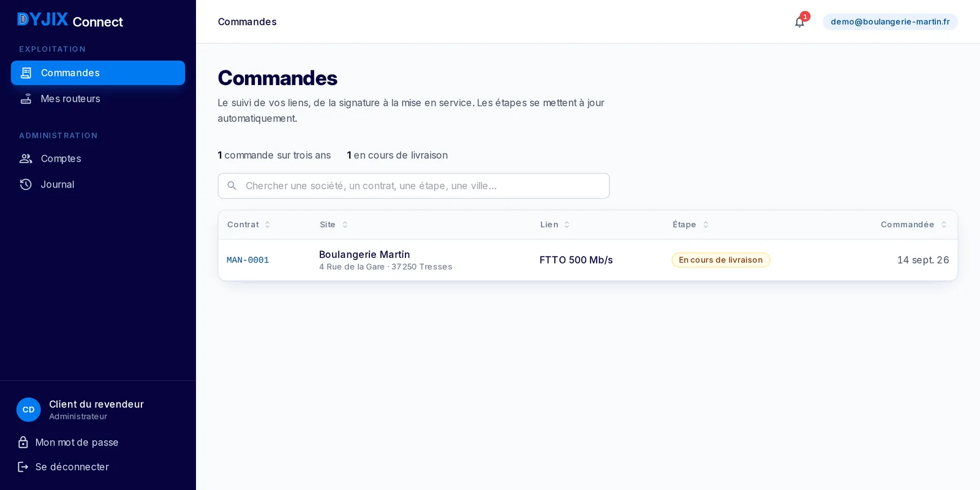Click 1 commande sur trois ans stat
Screen dimensions: 980x490
(274, 155)
